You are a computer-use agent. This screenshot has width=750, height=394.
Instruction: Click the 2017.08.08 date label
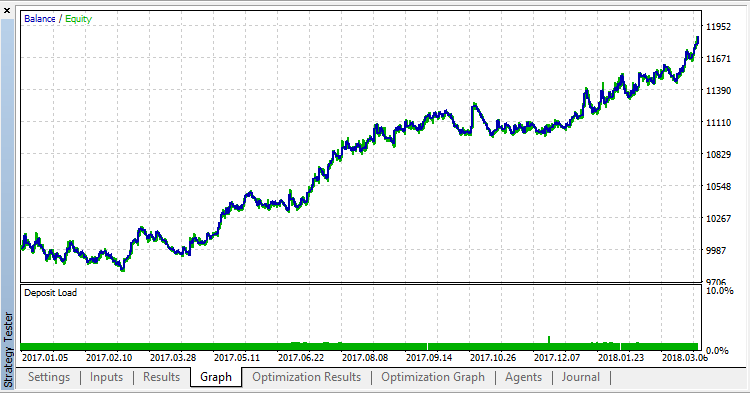tap(365, 357)
